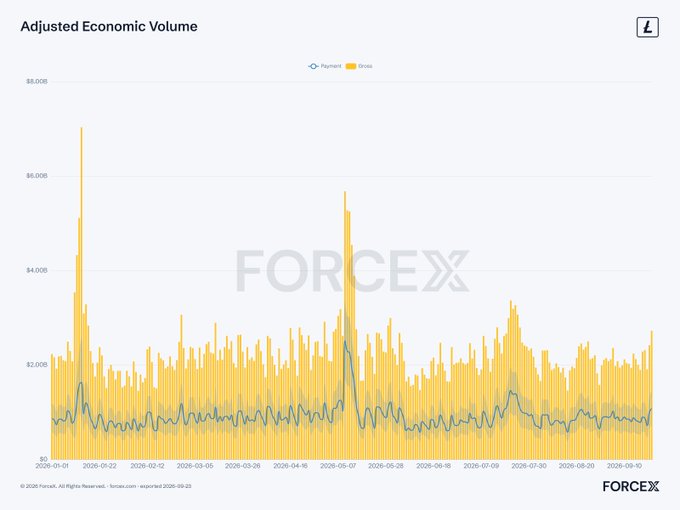Click the 2026-09-10 date label
This screenshot has height=510, width=680.
point(624,466)
